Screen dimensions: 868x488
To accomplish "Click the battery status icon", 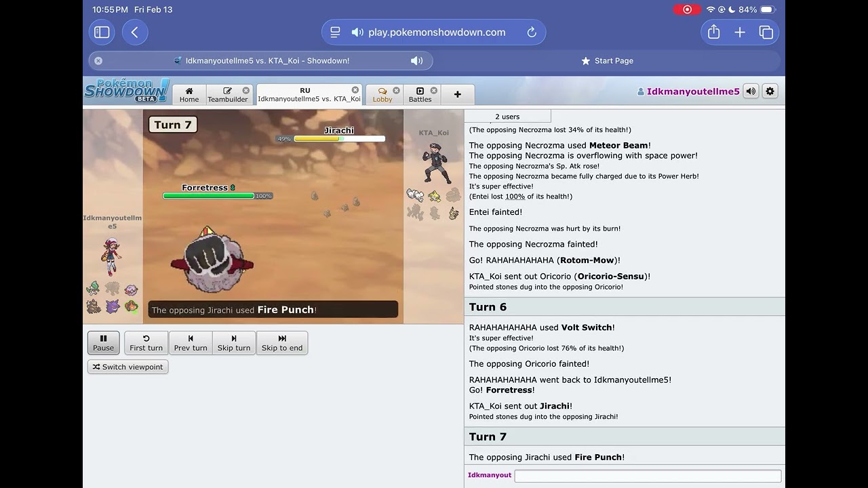I will (767, 9).
